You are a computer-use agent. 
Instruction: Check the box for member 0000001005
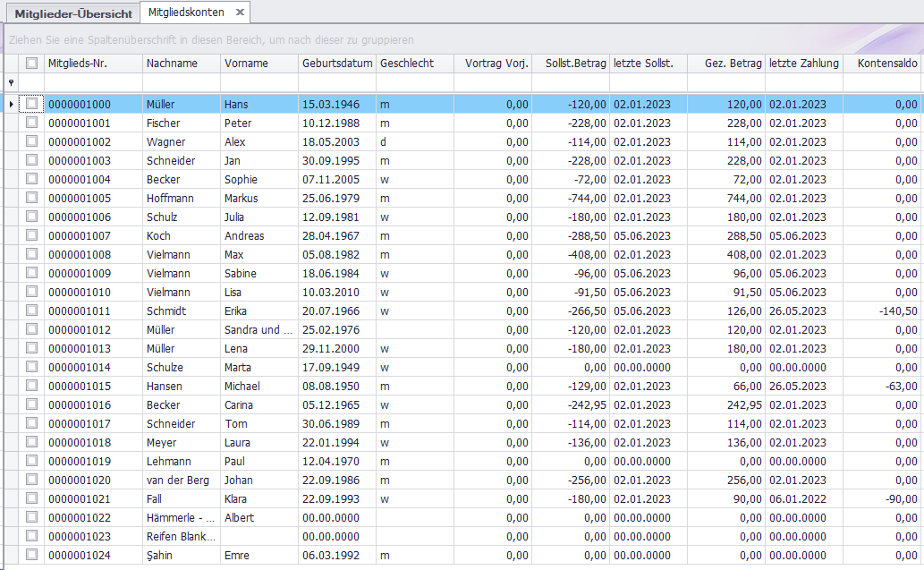(32, 198)
